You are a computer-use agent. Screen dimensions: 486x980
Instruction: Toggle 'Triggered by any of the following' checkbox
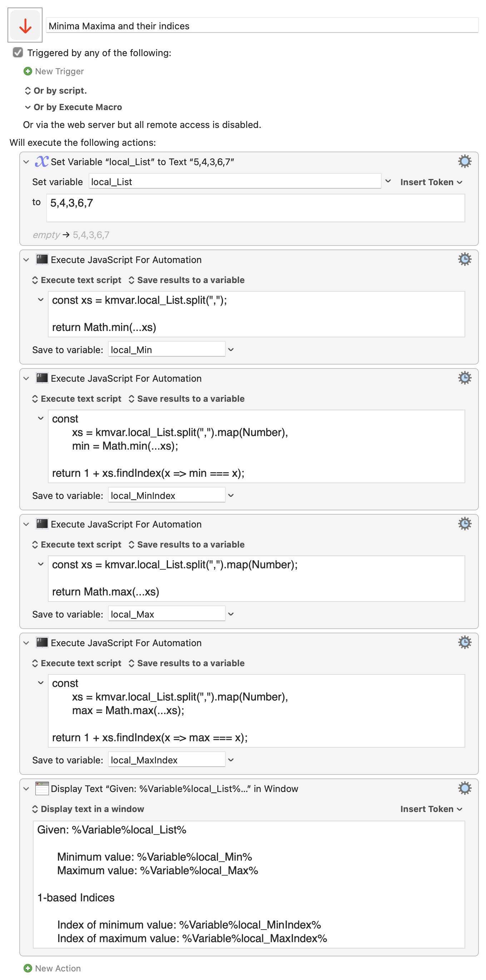[18, 53]
